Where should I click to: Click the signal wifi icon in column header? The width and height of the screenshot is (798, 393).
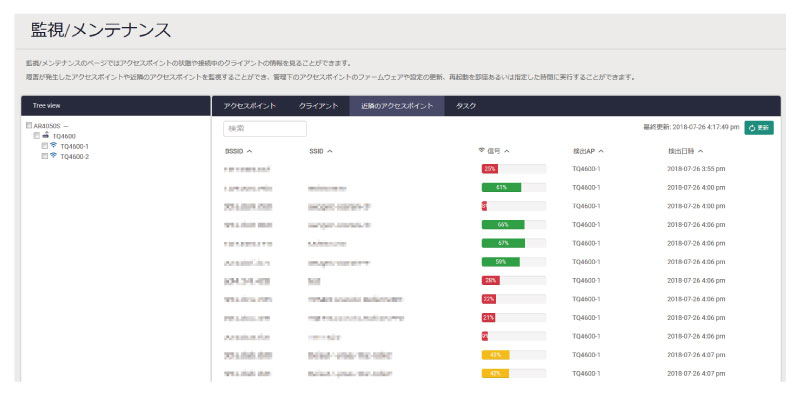[481, 151]
